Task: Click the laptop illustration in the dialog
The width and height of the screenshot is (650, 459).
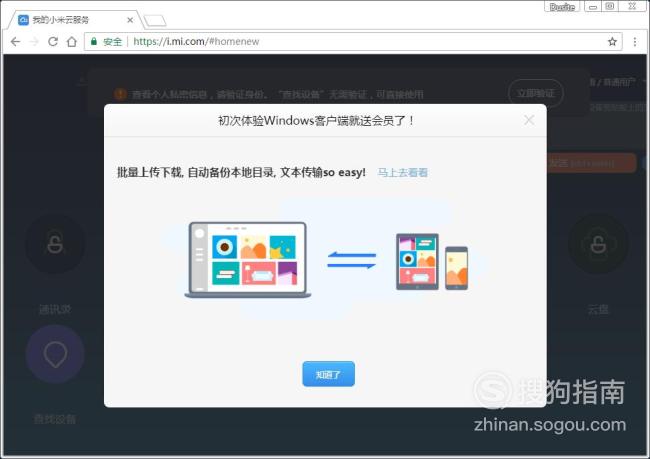Action: [247, 260]
